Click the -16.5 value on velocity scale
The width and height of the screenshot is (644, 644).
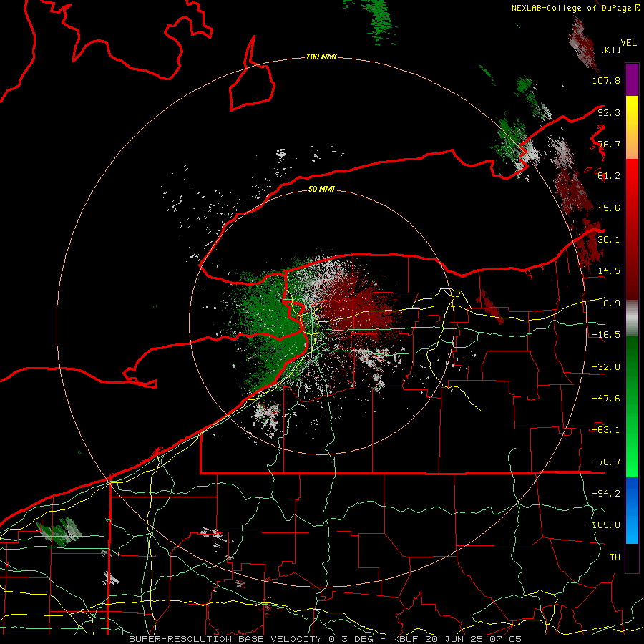coord(606,335)
